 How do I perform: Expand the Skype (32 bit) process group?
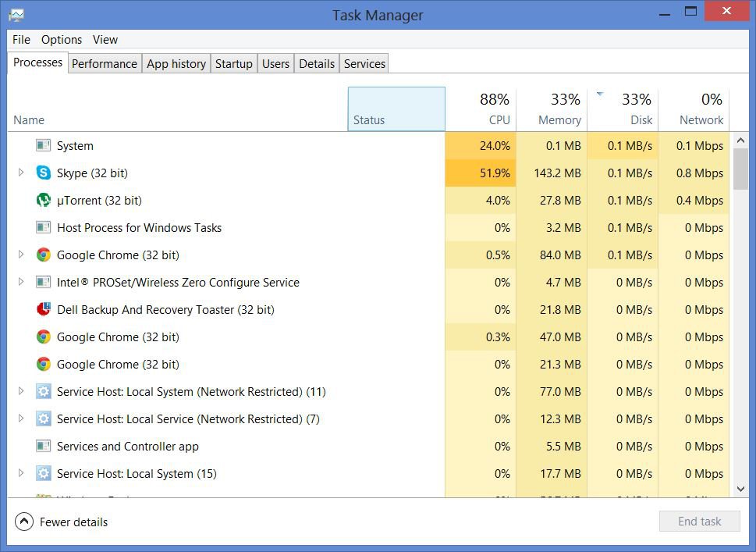[x=21, y=173]
